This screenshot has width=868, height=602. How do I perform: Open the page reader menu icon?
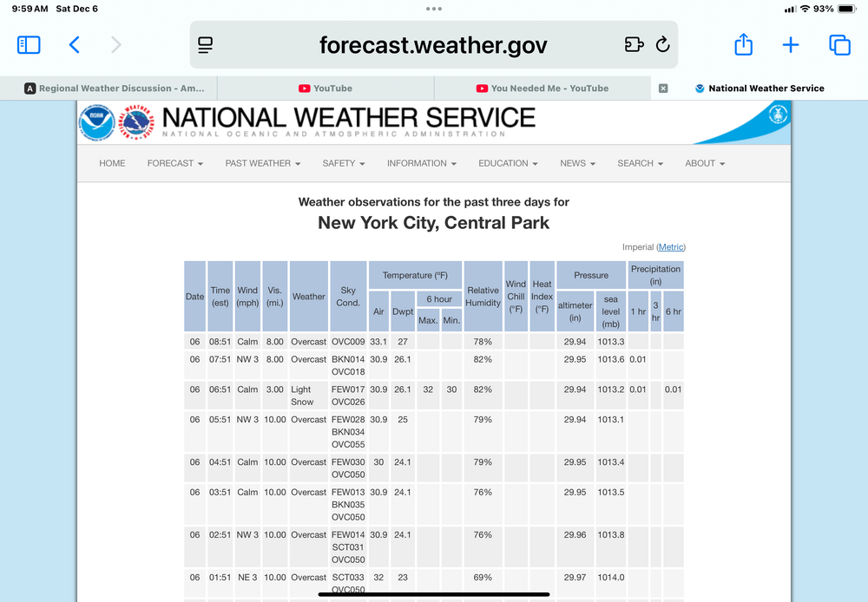206,45
